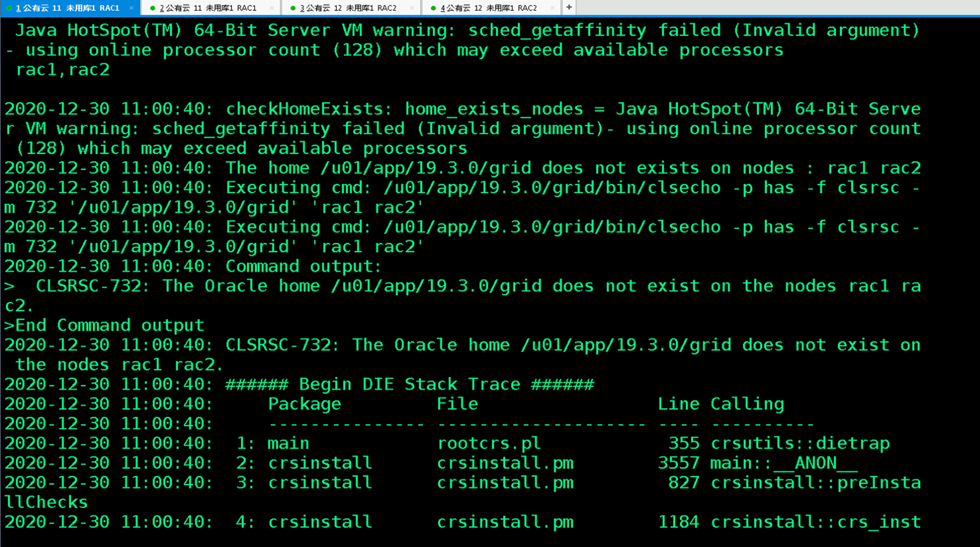Click green status dot on tab 4
The image size is (980, 547).
(433, 8)
